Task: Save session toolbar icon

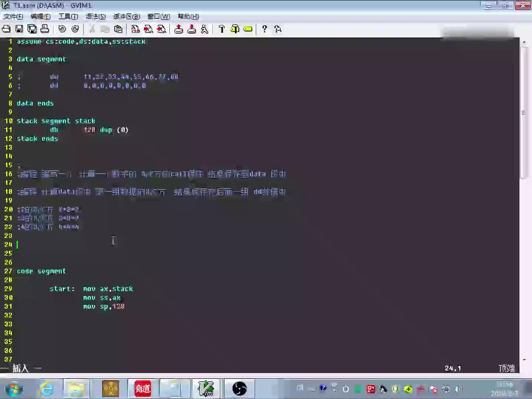Action: [x=191, y=29]
